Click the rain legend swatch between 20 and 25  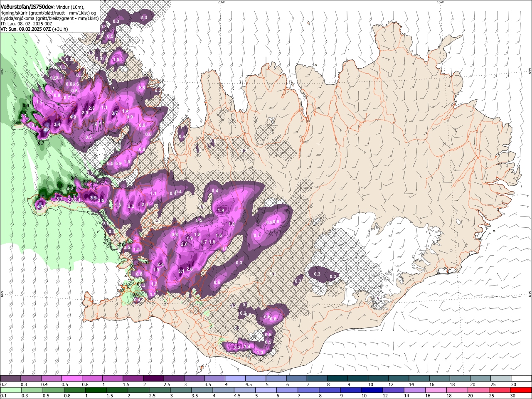click(x=478, y=390)
